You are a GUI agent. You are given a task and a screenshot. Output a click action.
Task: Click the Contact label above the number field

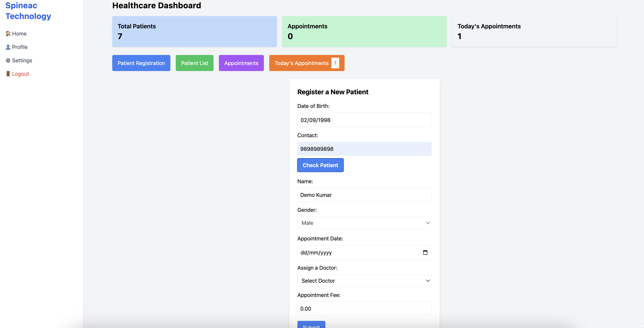(x=308, y=135)
